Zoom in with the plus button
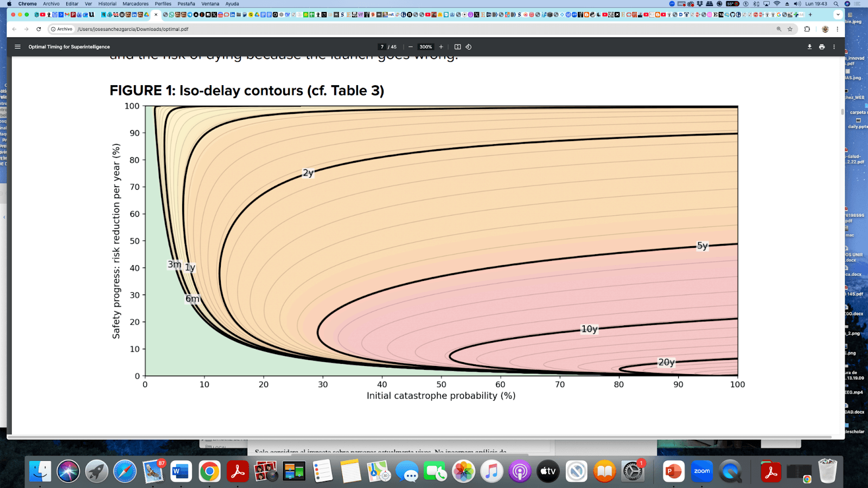The height and width of the screenshot is (488, 868). (x=441, y=47)
